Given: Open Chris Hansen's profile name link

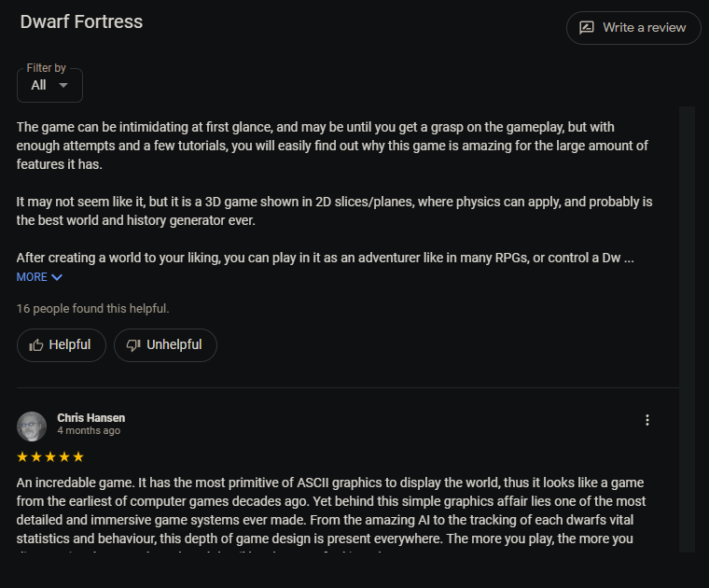Looking at the screenshot, I should click(90, 418).
